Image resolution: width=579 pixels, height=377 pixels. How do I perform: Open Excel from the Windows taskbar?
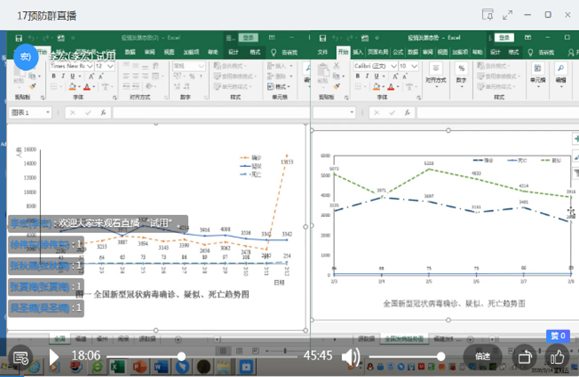tap(117, 367)
